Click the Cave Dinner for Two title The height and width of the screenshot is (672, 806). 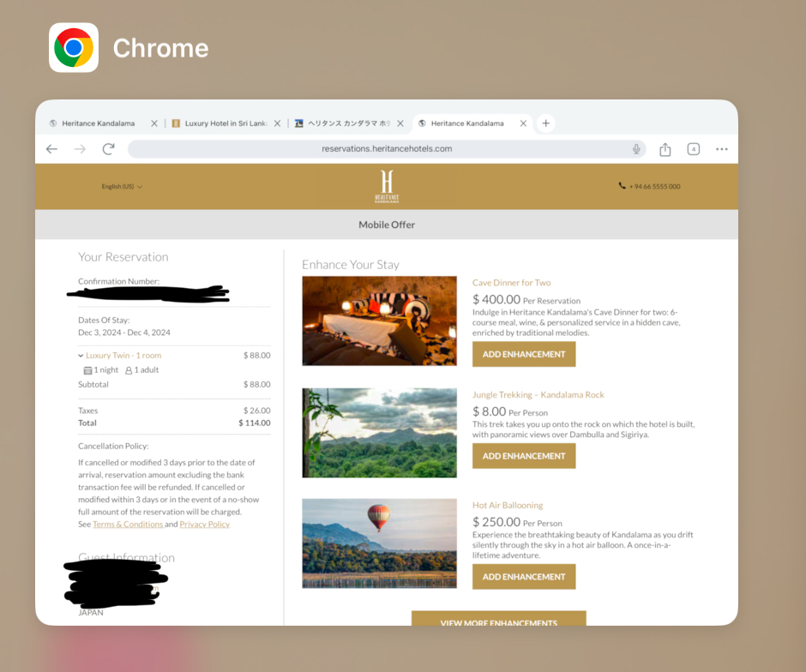(x=511, y=283)
